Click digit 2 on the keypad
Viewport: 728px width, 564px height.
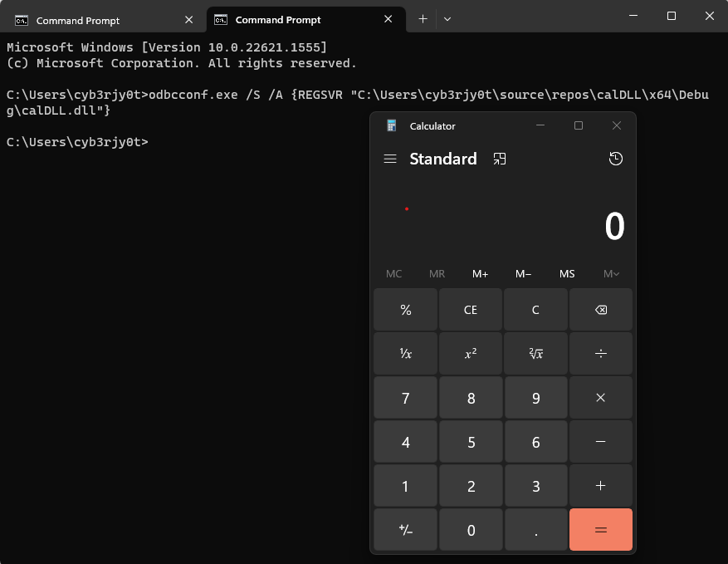click(x=471, y=486)
